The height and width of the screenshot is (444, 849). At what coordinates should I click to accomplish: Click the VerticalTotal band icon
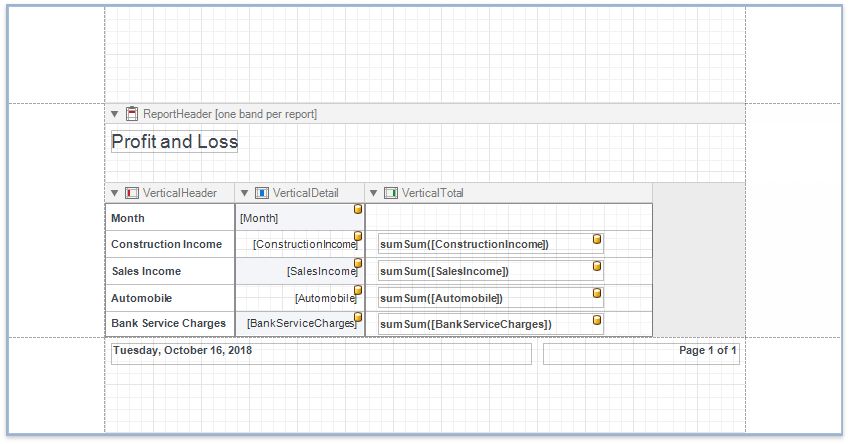391,193
